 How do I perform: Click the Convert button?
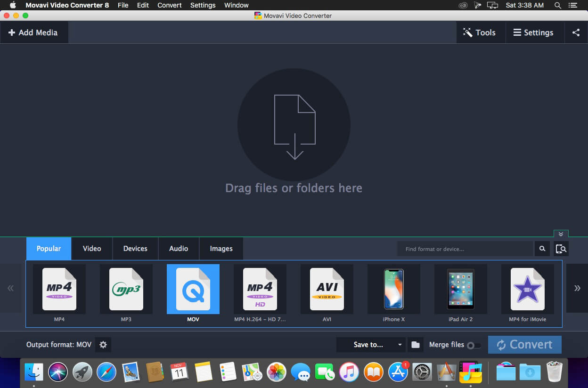(x=525, y=345)
